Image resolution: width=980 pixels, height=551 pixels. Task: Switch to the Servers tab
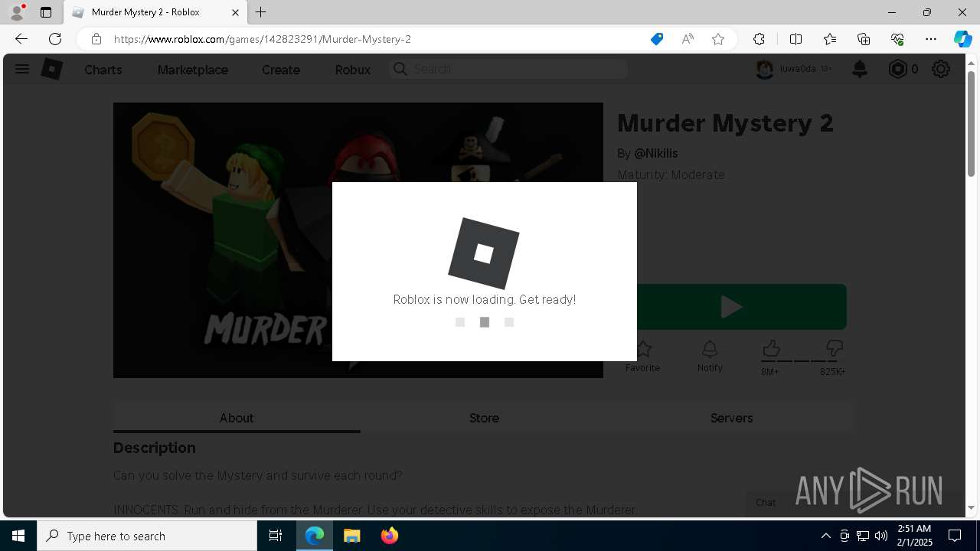[x=731, y=418]
